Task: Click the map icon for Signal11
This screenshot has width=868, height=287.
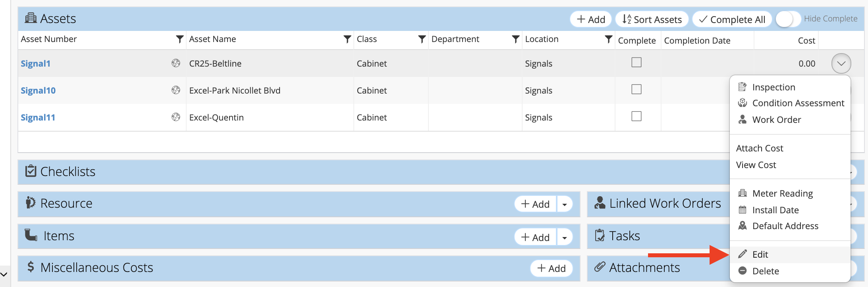Action: [x=176, y=117]
